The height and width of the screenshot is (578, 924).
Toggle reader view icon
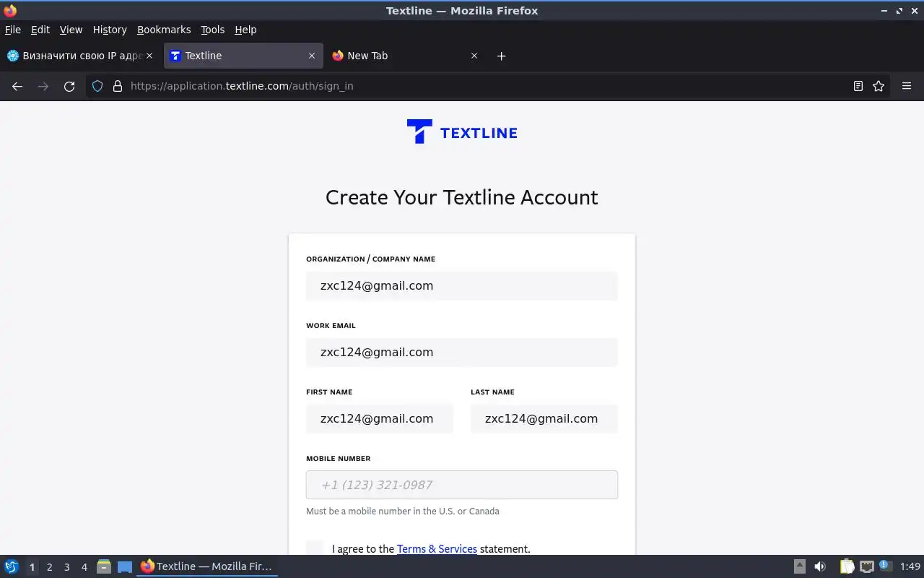pos(858,86)
